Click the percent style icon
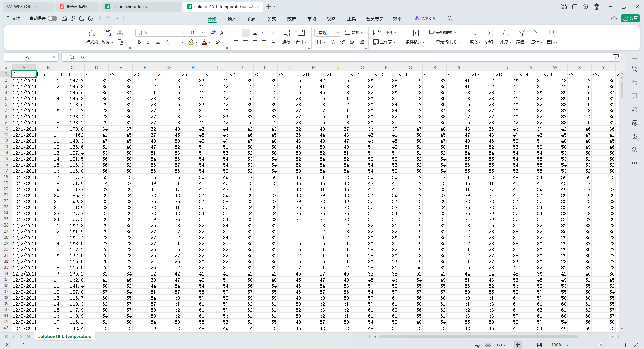 [x=333, y=42]
